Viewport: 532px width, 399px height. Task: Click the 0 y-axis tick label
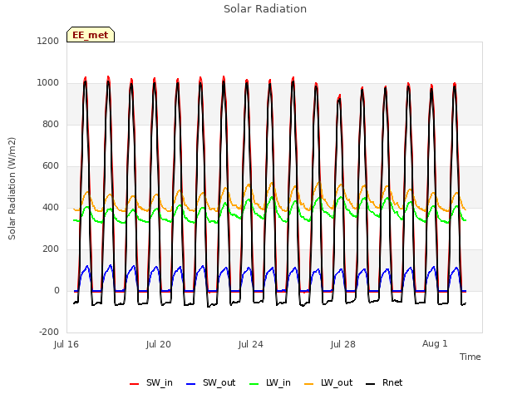(57, 290)
